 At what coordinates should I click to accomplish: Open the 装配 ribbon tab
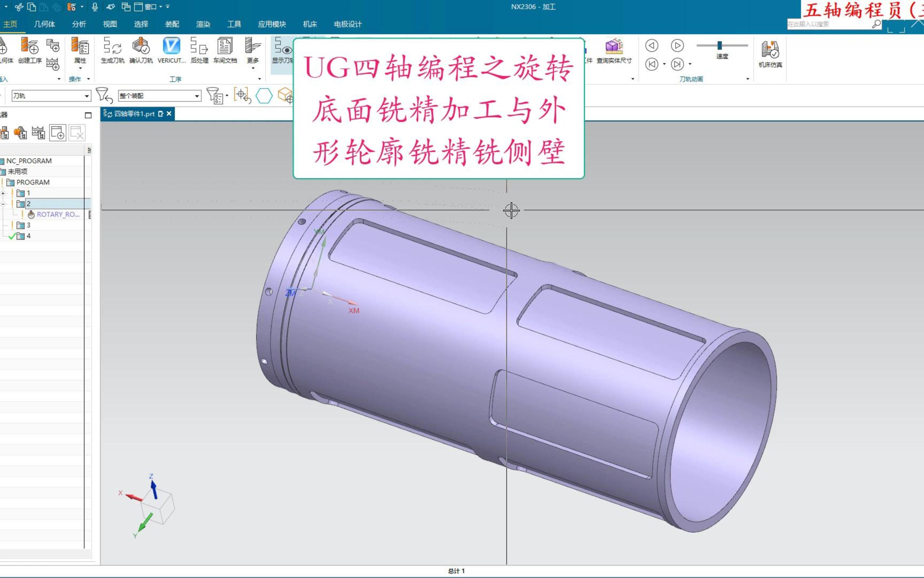172,24
